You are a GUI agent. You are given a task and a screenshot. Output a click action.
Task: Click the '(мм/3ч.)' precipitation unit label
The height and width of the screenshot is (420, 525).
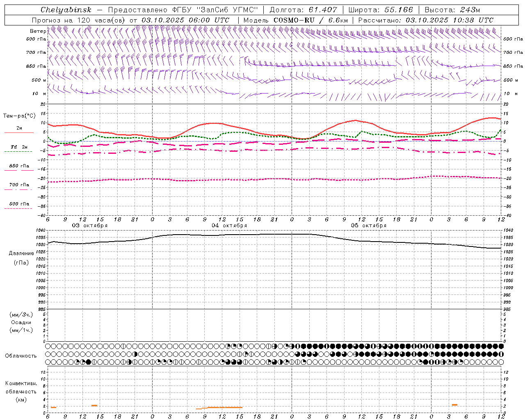click(21, 315)
